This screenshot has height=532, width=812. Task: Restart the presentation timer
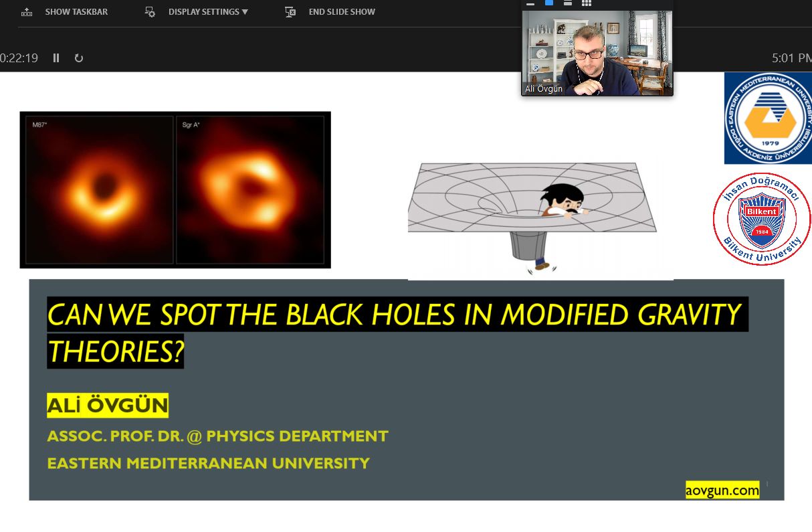point(78,58)
